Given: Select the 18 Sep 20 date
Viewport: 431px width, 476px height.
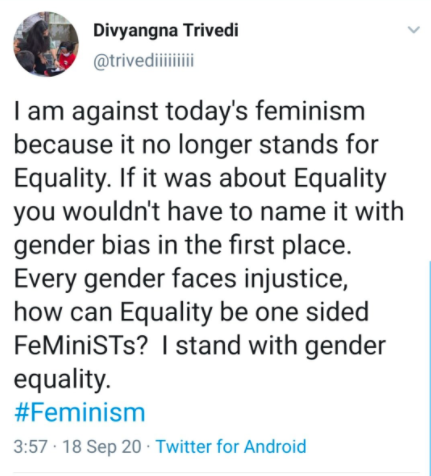Looking at the screenshot, I should coord(102,447).
